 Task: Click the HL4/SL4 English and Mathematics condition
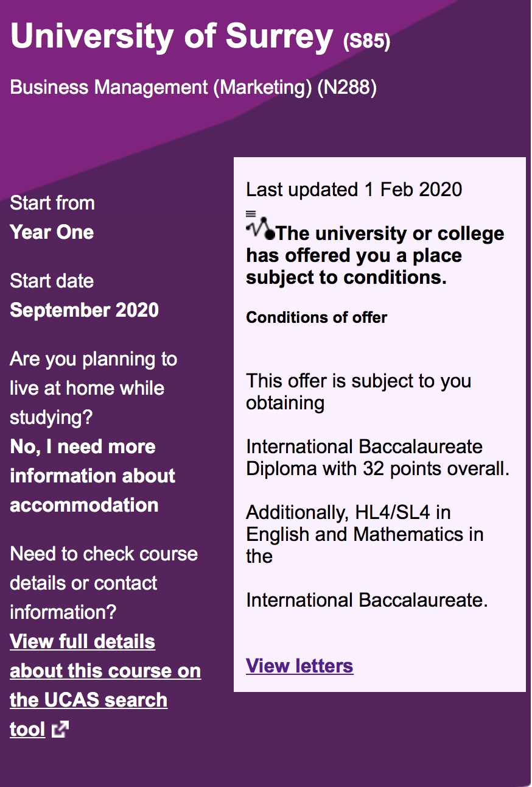[365, 534]
